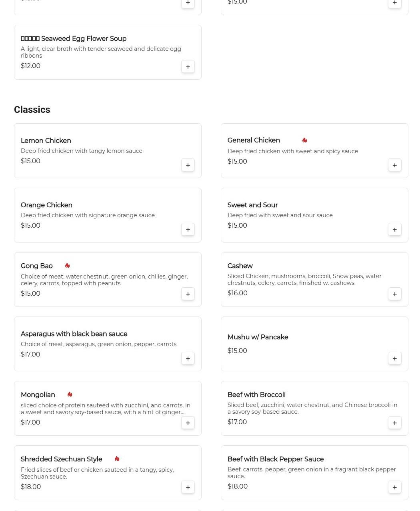
Task: Add Sweet and Sour to order
Action: coord(394,229)
